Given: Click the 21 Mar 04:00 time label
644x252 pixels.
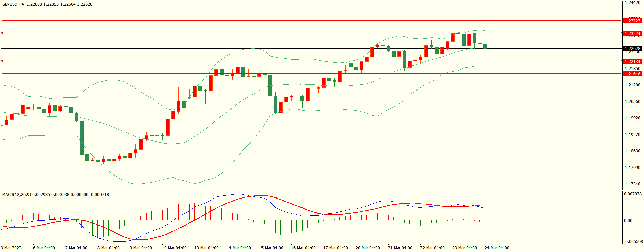Looking at the screenshot, I should pyautogui.click(x=400, y=248).
